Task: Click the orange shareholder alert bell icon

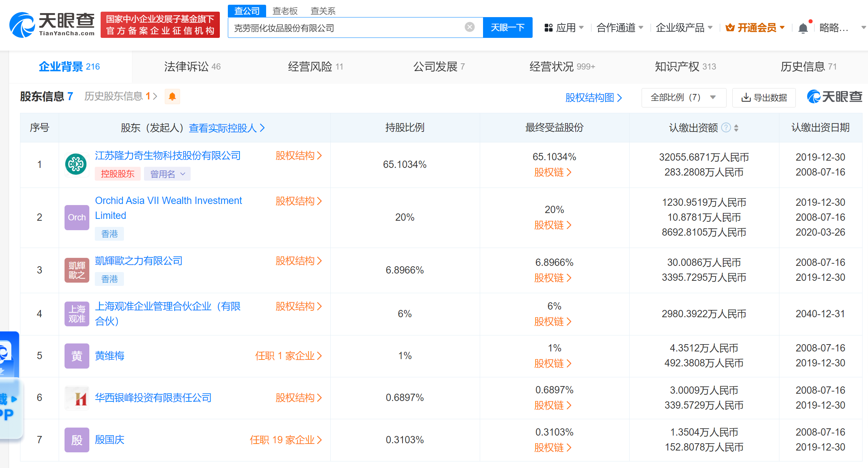Action: point(172,97)
